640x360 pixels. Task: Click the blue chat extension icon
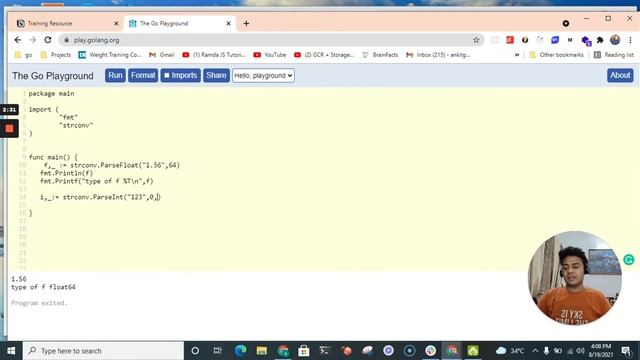point(555,40)
